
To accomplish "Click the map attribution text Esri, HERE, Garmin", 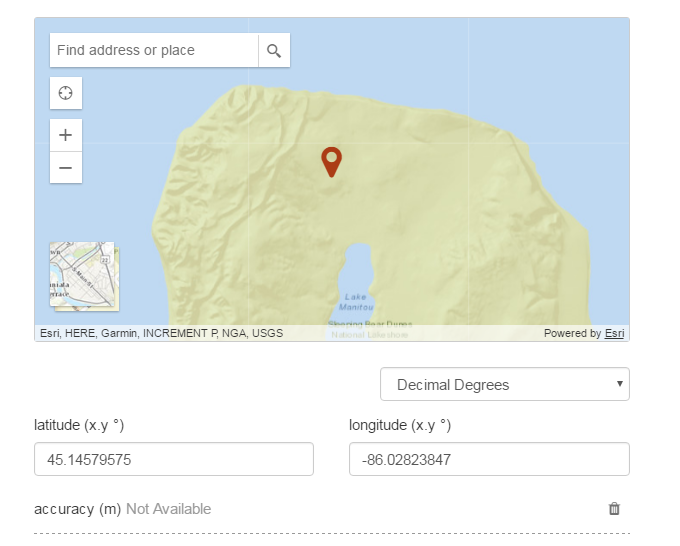I will tap(161, 333).
